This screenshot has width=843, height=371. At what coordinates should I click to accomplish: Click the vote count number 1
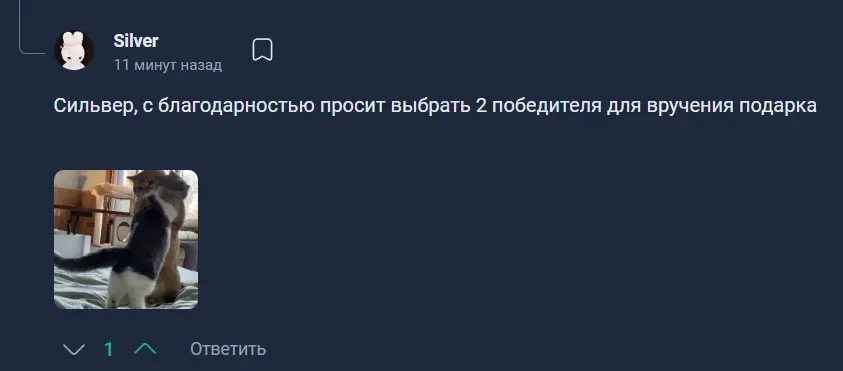coord(109,349)
